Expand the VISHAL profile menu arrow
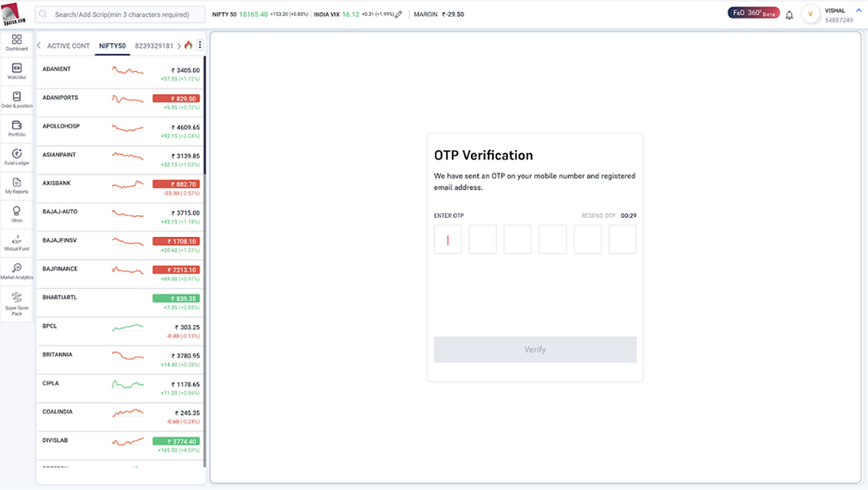 [859, 10]
